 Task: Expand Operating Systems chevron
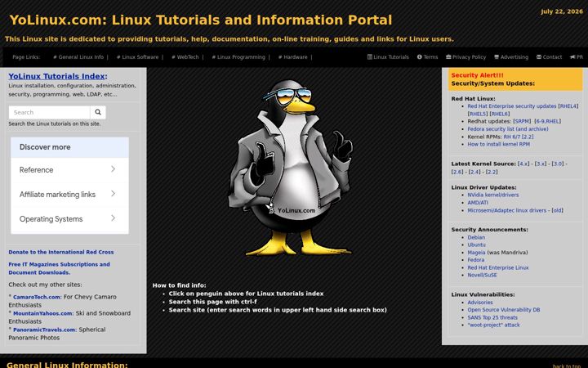(x=113, y=218)
